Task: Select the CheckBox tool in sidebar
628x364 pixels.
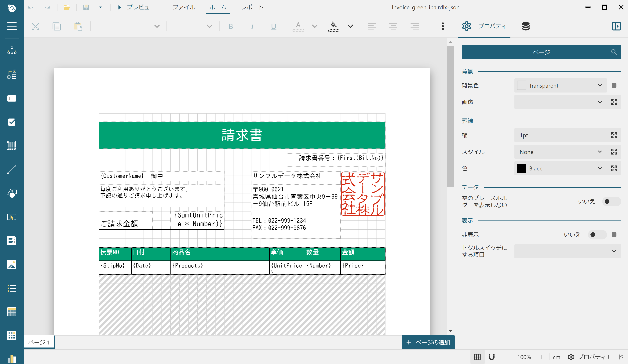Action: click(12, 122)
